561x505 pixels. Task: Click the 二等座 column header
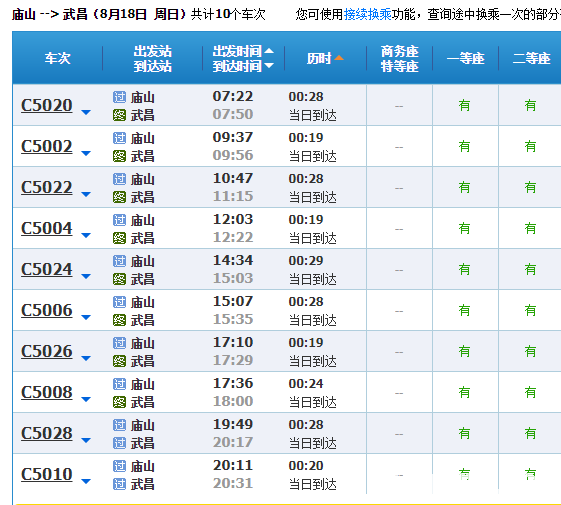click(531, 58)
